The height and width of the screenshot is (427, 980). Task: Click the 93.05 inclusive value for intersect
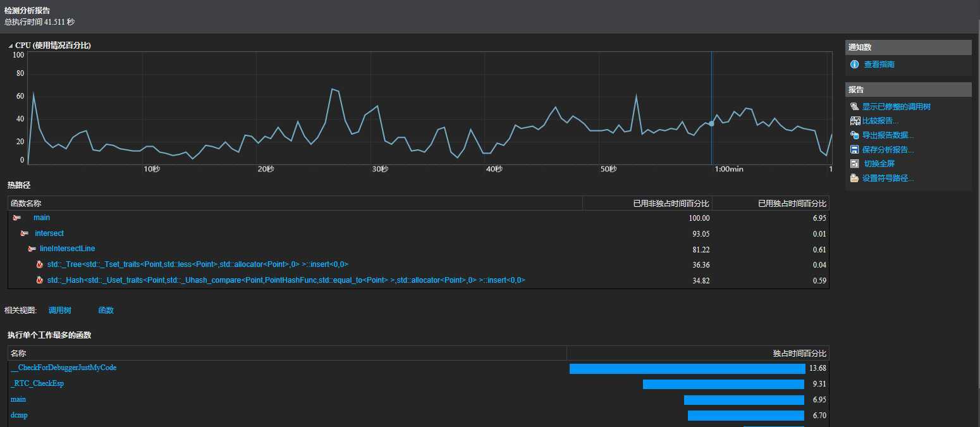(701, 234)
